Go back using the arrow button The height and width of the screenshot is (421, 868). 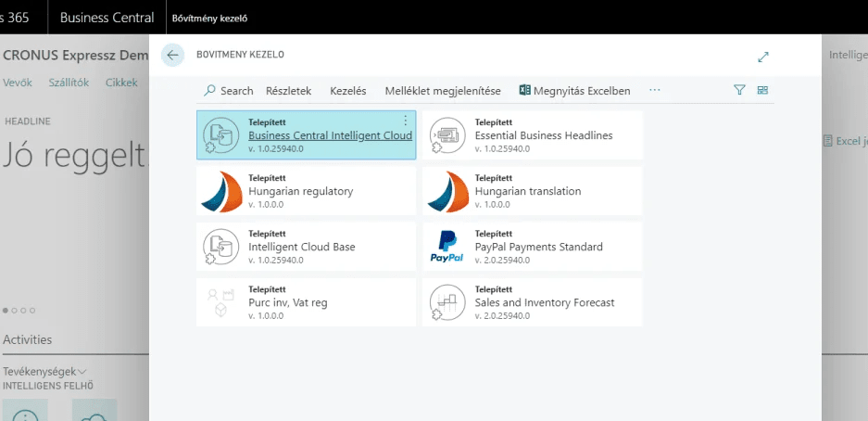click(172, 56)
